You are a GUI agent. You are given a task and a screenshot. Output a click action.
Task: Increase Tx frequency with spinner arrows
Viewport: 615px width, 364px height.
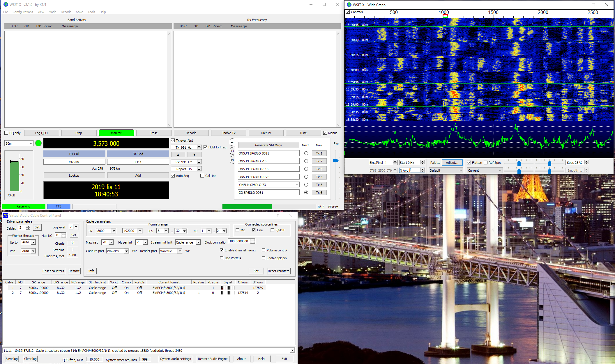click(199, 146)
